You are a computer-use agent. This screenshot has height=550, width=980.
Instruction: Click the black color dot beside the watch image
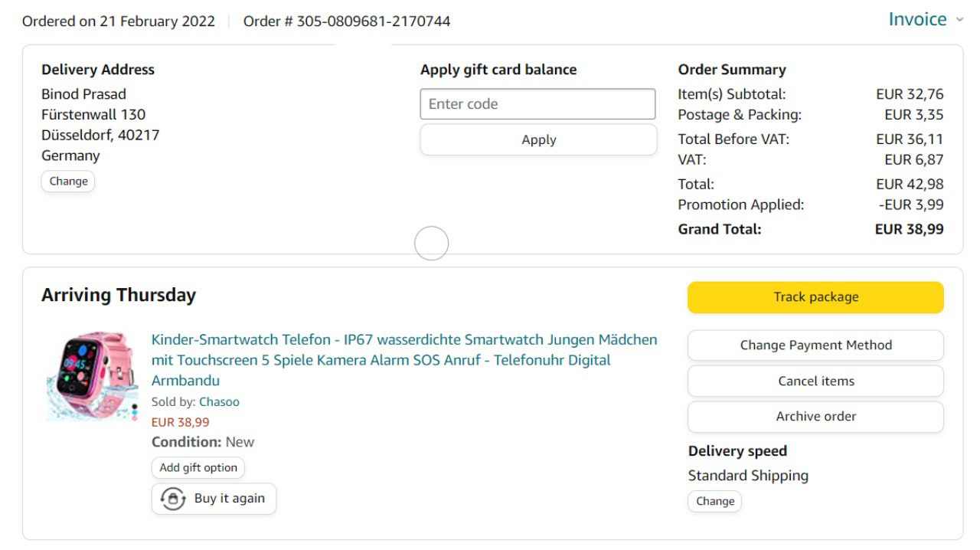coord(136,408)
